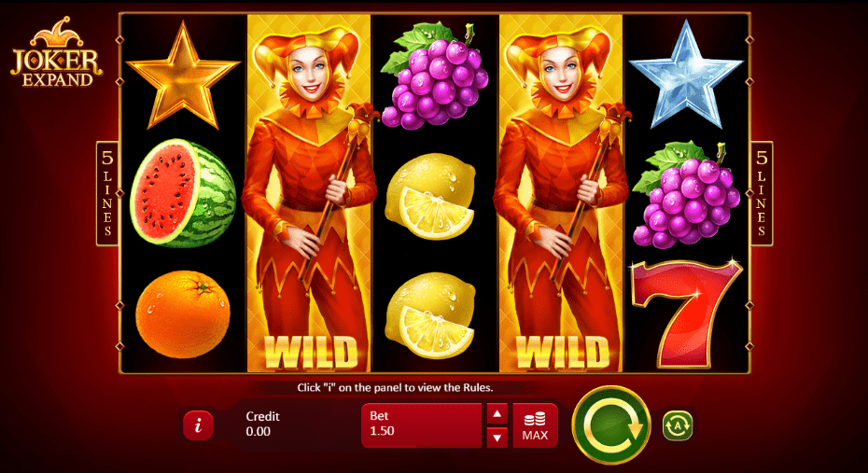Click the golden star symbol on reel one
The height and width of the screenshot is (473, 868).
(x=183, y=76)
